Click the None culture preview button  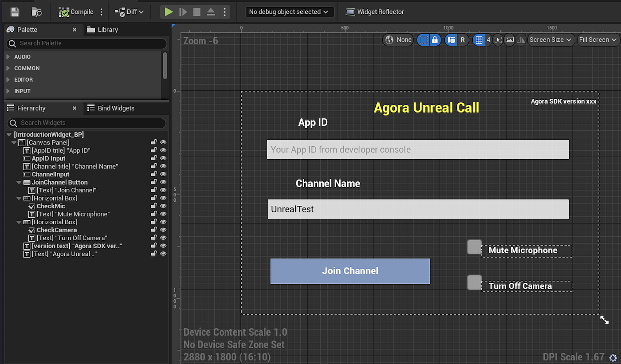[x=404, y=40]
